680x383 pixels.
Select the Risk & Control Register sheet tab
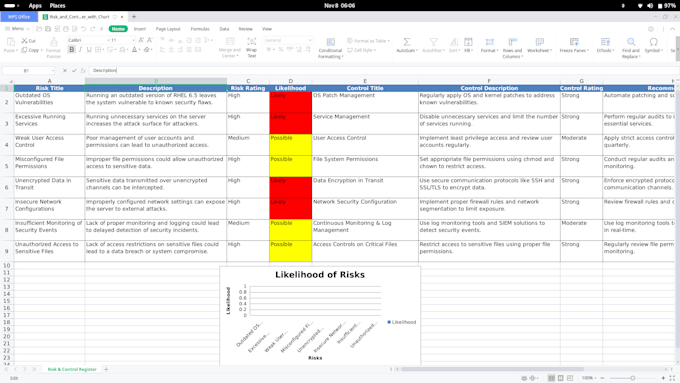(72, 369)
